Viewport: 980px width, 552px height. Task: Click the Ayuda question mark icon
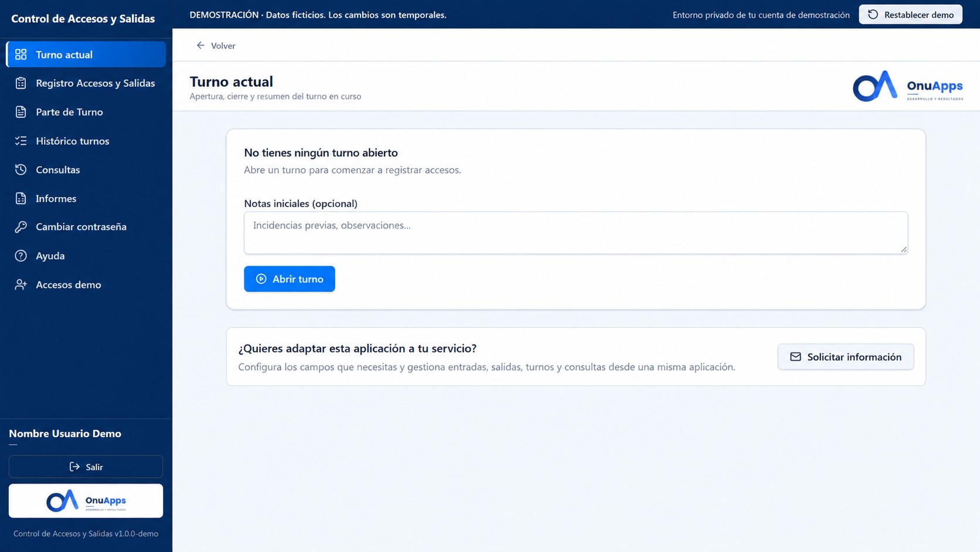click(x=21, y=256)
